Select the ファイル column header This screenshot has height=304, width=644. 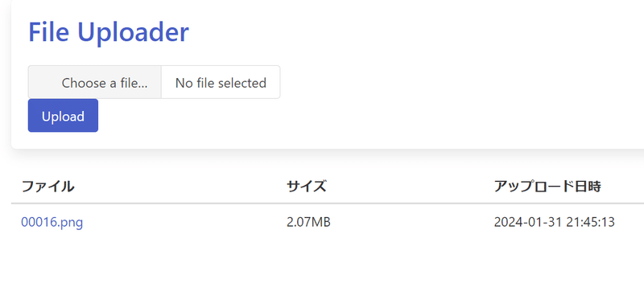[47, 187]
